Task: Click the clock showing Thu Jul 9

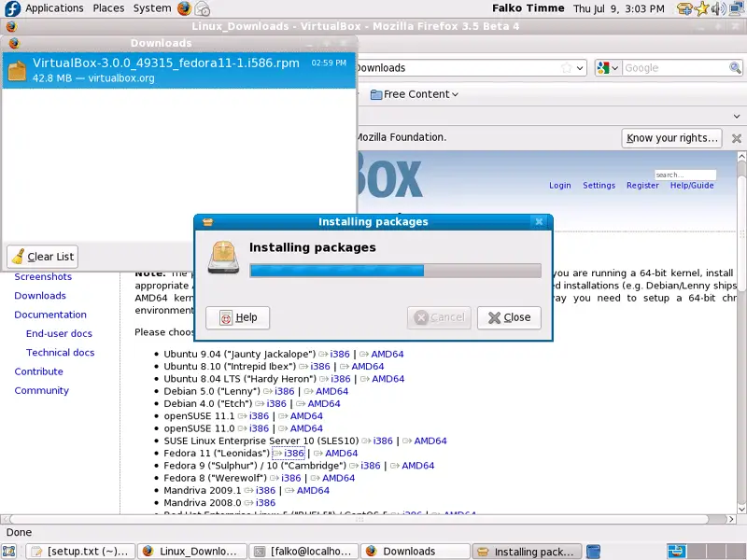Action: 618,8
